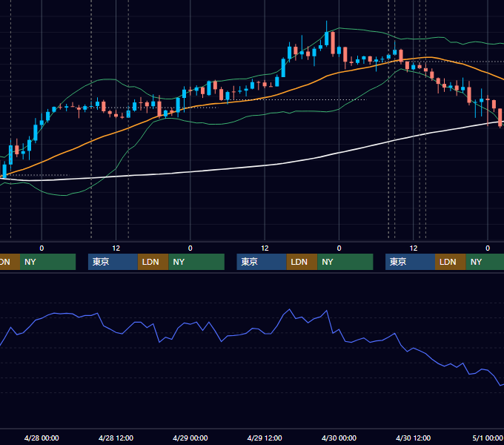Select the 東京 session block on 4/30
This screenshot has width=504, height=445.
click(x=410, y=262)
